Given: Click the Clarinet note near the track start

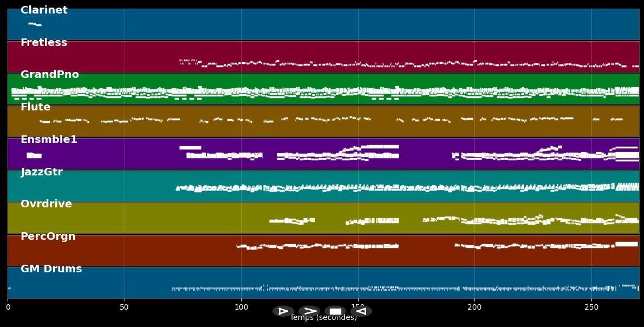Looking at the screenshot, I should [x=34, y=24].
